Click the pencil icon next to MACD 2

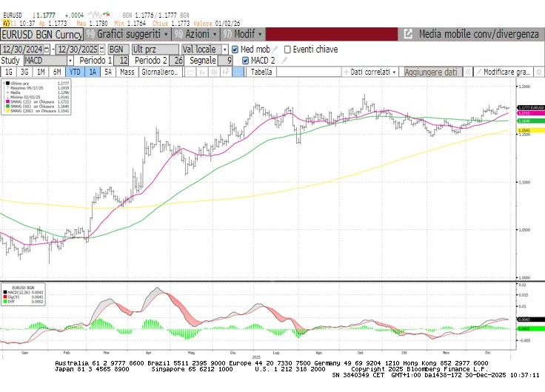(x=283, y=61)
